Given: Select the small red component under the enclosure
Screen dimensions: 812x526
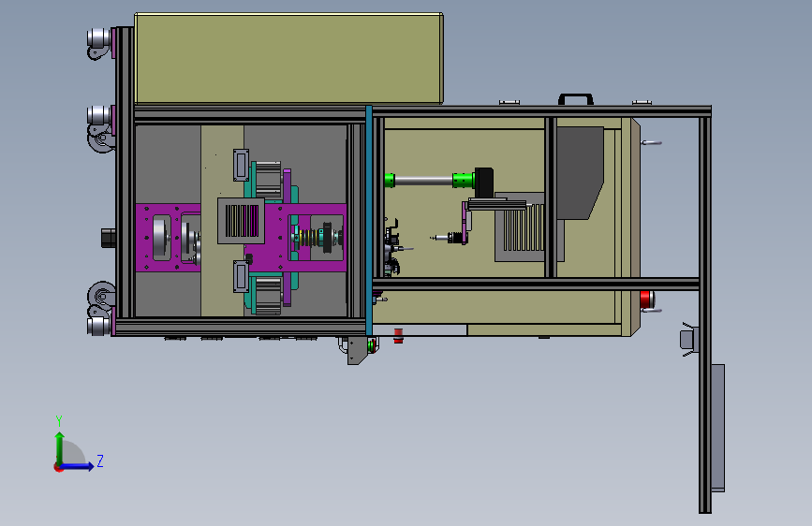Looking at the screenshot, I should click(398, 335).
